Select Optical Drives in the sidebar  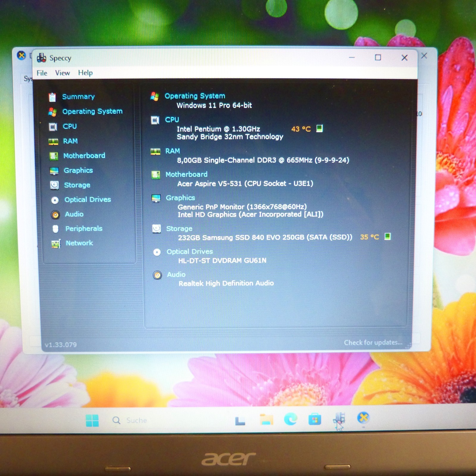click(x=88, y=200)
